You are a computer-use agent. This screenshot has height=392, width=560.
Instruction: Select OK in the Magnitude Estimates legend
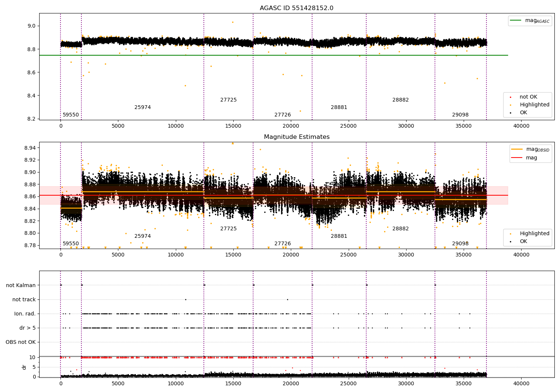pos(523,242)
